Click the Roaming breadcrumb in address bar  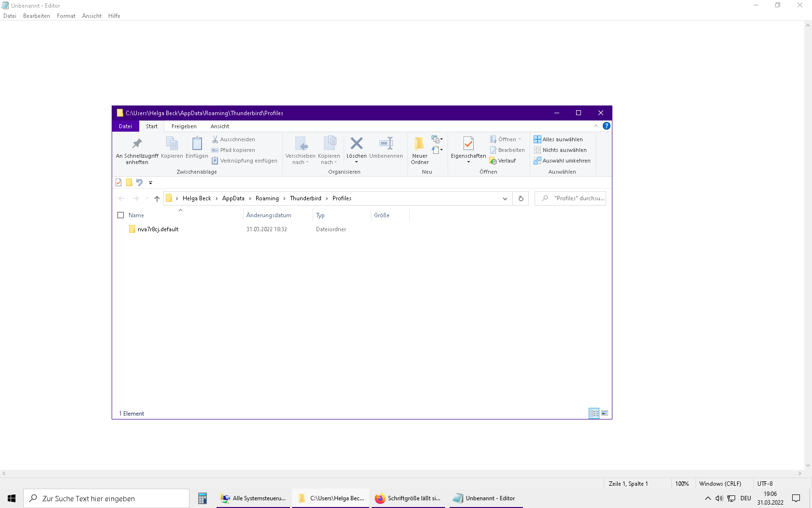click(267, 198)
